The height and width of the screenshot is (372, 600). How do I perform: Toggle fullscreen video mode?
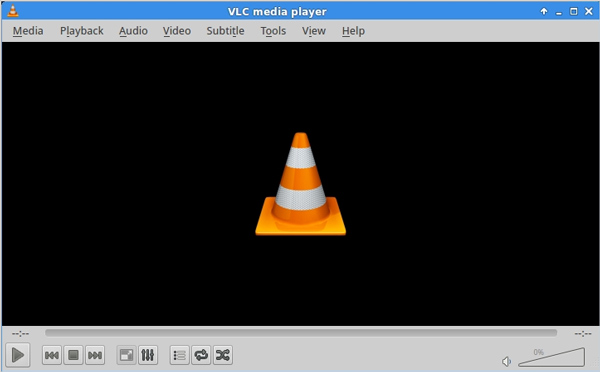click(x=126, y=355)
